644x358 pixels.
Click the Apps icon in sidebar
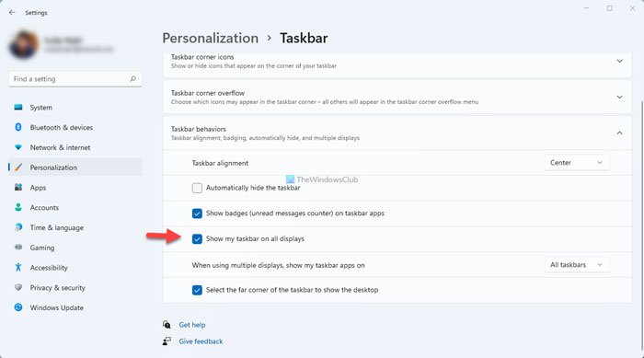point(18,187)
